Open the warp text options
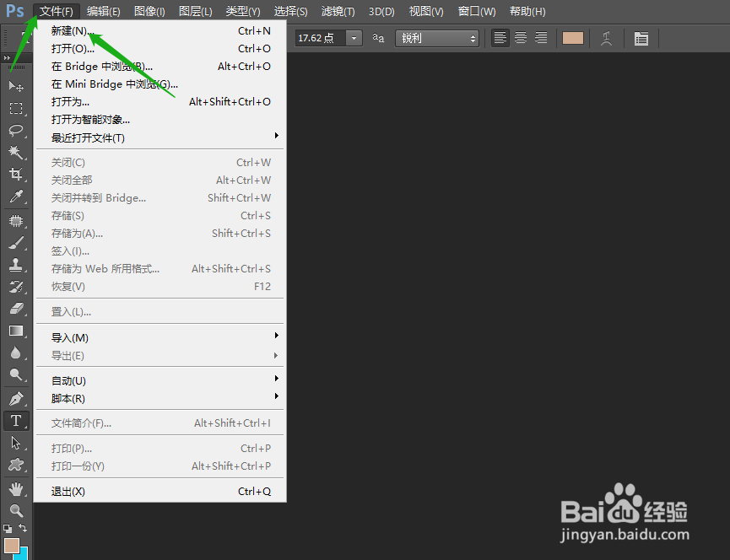Viewport: 730px width, 560px height. pyautogui.click(x=606, y=38)
